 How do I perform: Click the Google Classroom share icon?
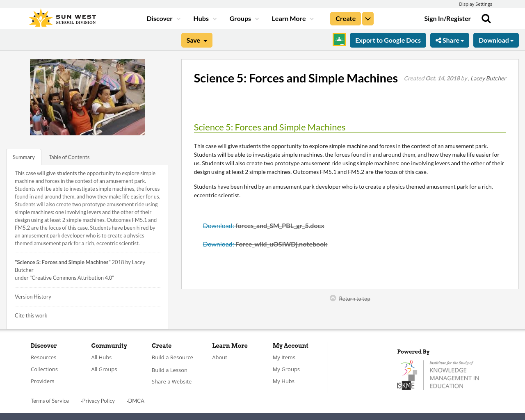(x=339, y=39)
